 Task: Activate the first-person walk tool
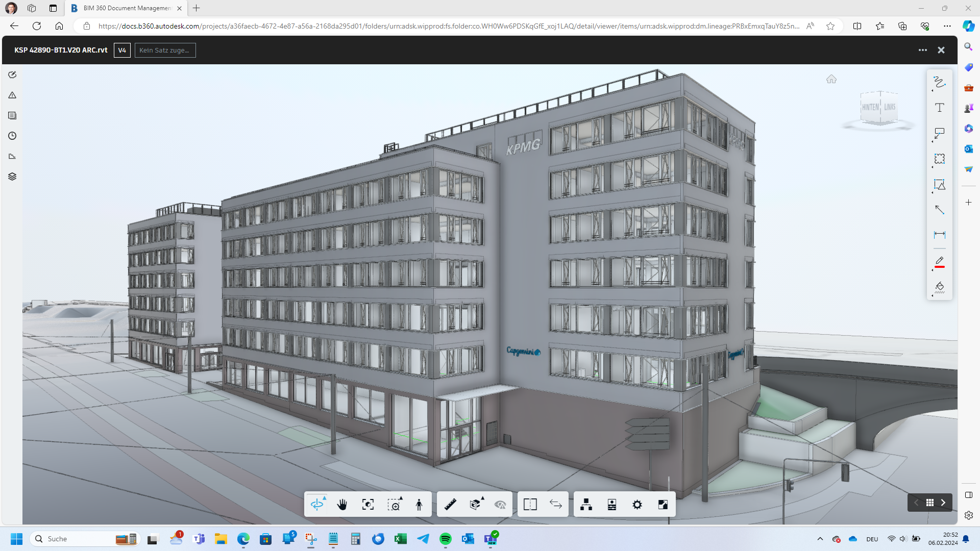[419, 505]
